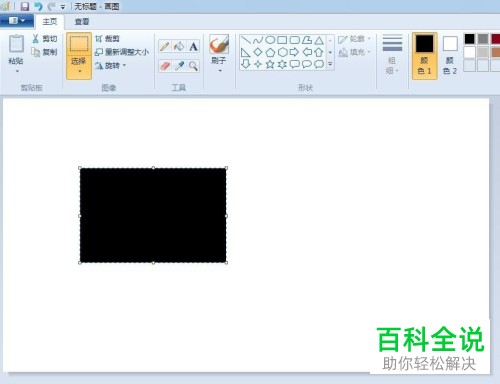The image size is (500, 384).
Task: Select the Color picker eyedropper
Action: point(179,66)
